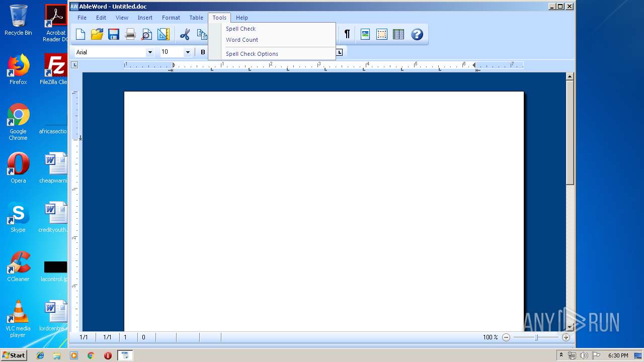Click the vertical scrollbar thumb

(x=570, y=133)
